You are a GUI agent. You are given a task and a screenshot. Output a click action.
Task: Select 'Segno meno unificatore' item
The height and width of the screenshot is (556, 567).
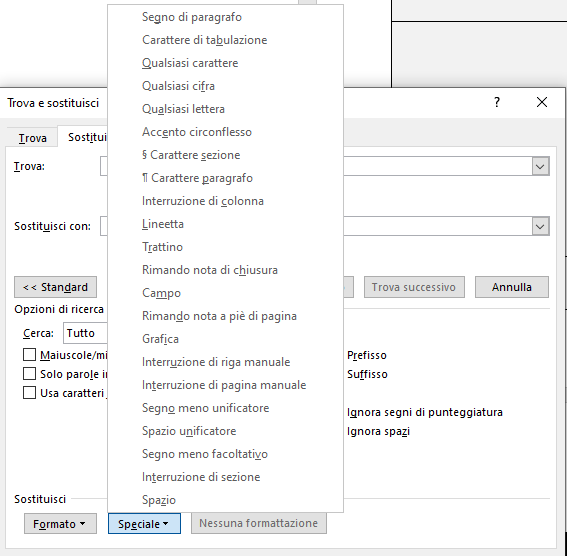pos(225,408)
